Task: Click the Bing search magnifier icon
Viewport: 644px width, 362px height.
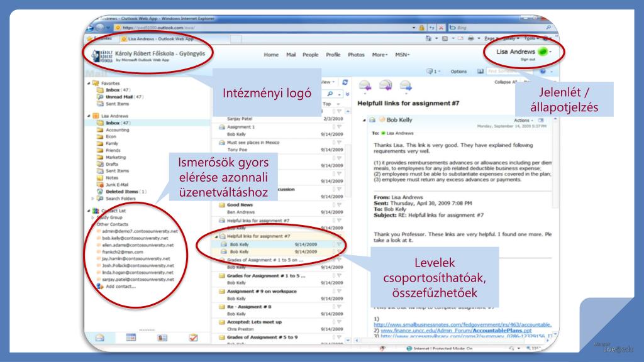Action: tap(548, 28)
